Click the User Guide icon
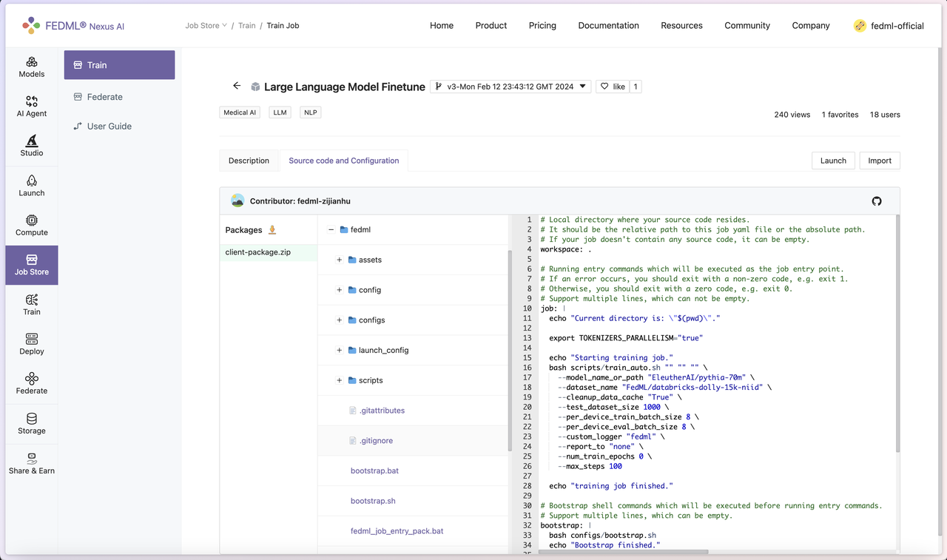The image size is (947, 560). click(78, 126)
